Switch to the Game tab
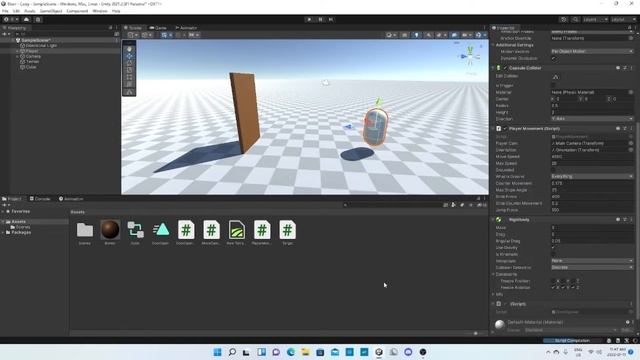The image size is (640, 360). [158, 28]
